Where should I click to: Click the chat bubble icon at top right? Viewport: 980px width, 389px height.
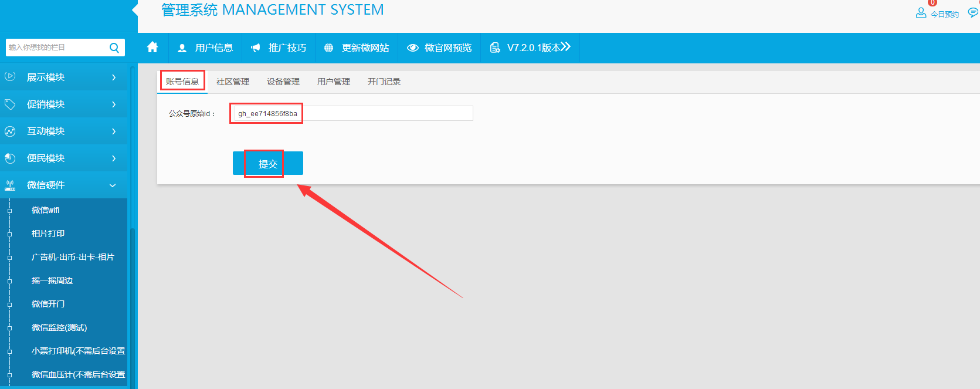973,13
